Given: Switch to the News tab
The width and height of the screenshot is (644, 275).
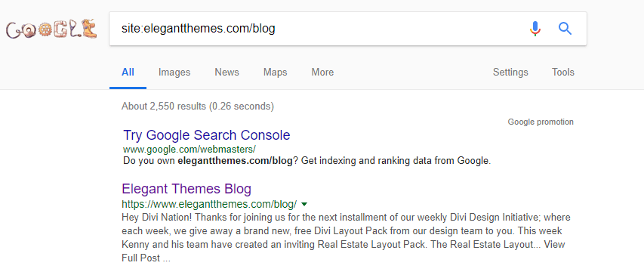Looking at the screenshot, I should coord(226,73).
